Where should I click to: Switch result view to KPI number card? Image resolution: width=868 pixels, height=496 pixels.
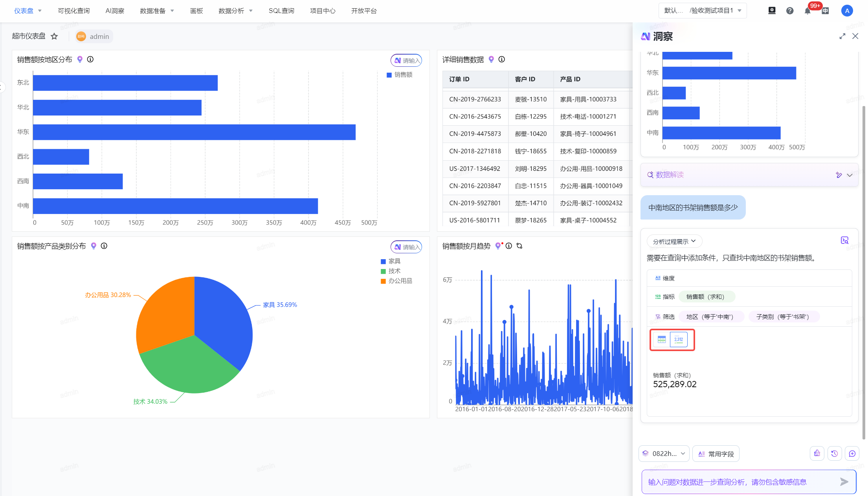[679, 340]
